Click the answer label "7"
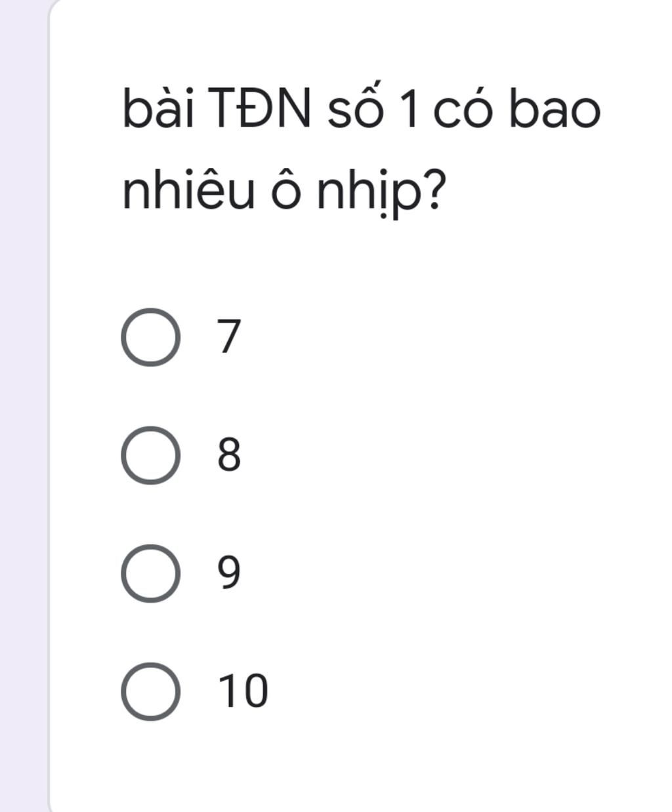 coord(230,336)
